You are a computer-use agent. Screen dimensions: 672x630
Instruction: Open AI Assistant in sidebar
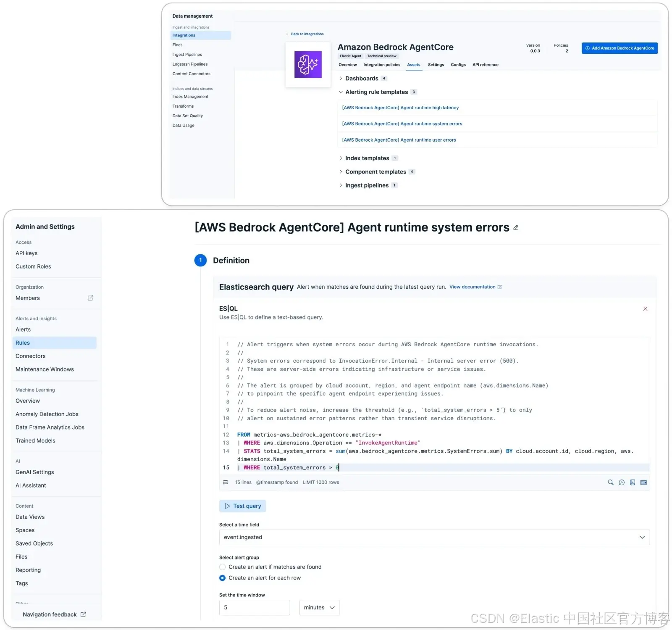tap(31, 485)
